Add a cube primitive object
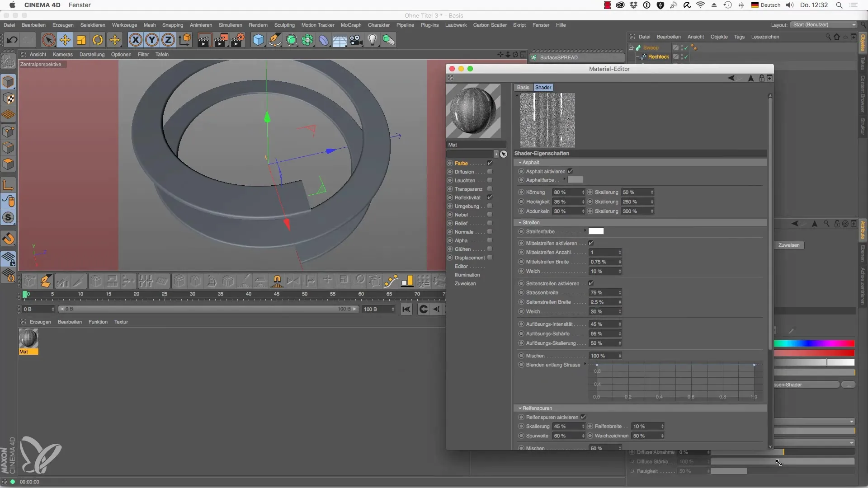Image resolution: width=868 pixels, height=488 pixels. [x=258, y=40]
